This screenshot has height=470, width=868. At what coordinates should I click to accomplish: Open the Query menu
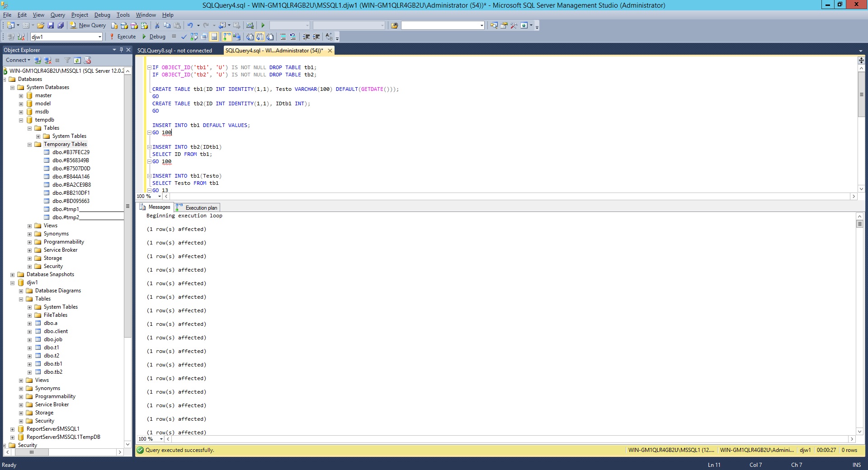(x=57, y=15)
